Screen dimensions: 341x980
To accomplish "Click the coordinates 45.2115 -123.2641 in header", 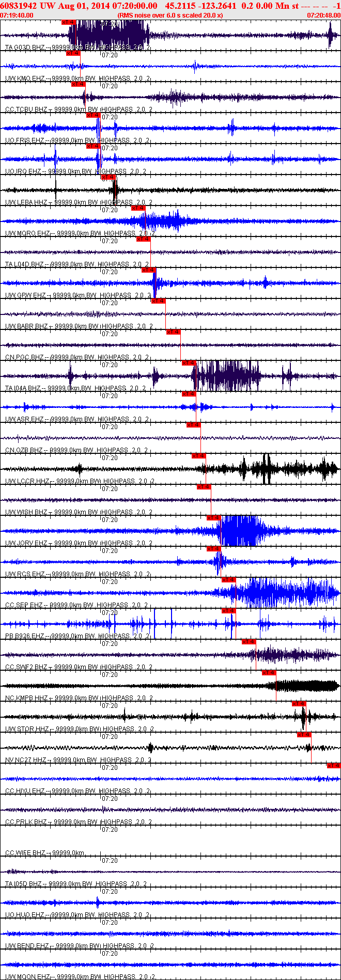I will (201, 6).
